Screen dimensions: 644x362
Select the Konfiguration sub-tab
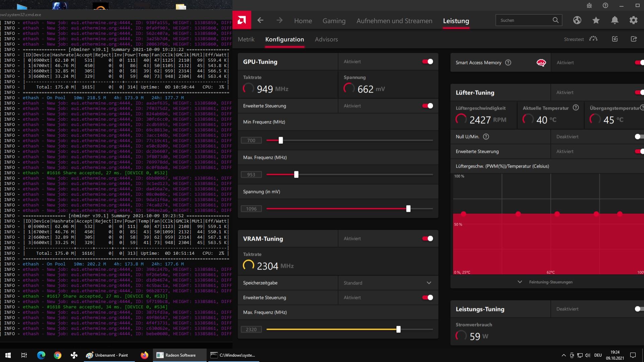tap(284, 39)
